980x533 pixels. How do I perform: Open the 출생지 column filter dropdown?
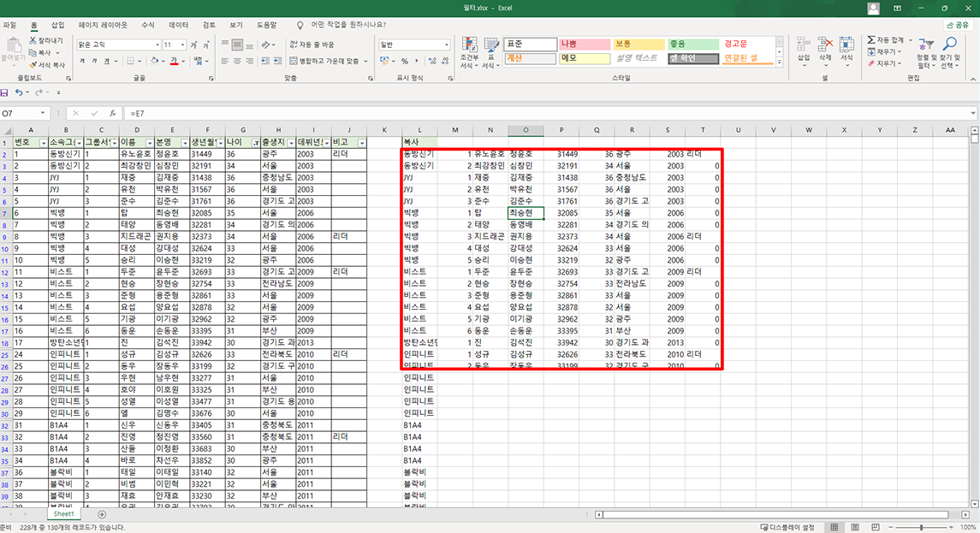point(291,143)
